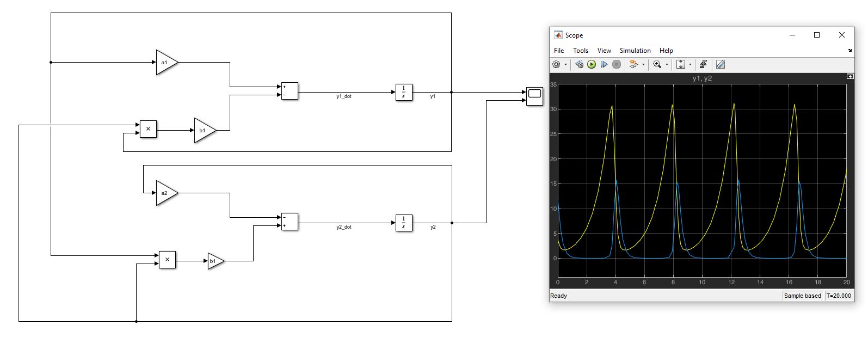Open the View menu in Scope
The width and height of the screenshot is (868, 349).
pyautogui.click(x=604, y=51)
